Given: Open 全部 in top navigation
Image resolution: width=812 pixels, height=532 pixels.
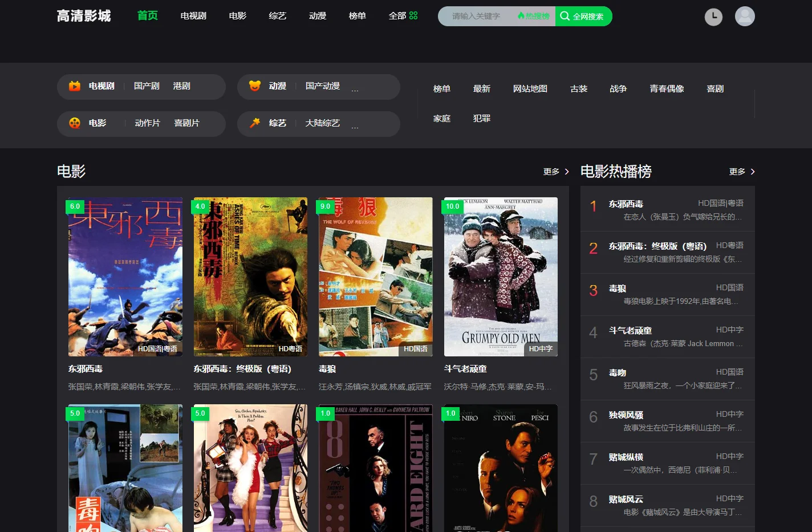Looking at the screenshot, I should [397, 16].
